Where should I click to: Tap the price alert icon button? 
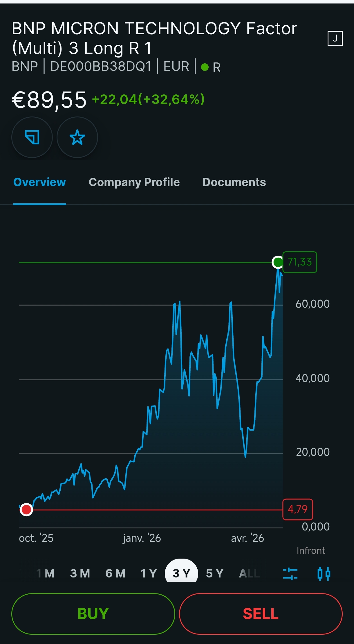pyautogui.click(x=32, y=137)
